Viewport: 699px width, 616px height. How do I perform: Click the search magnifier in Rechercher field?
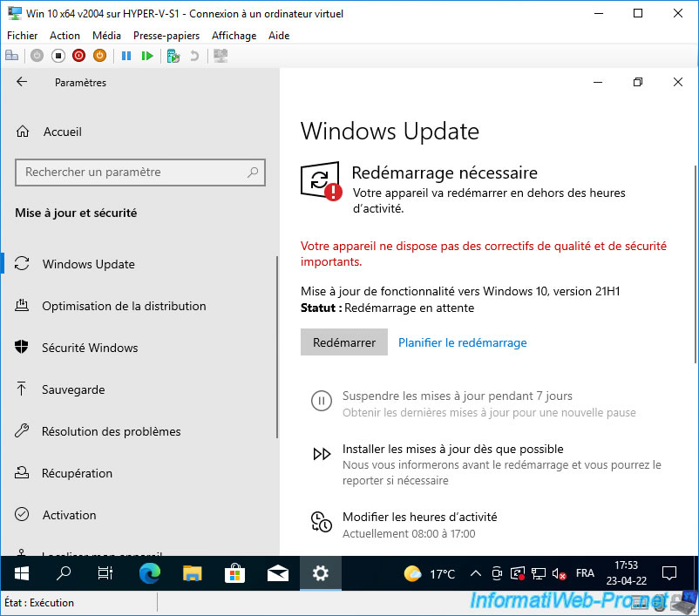pyautogui.click(x=253, y=172)
